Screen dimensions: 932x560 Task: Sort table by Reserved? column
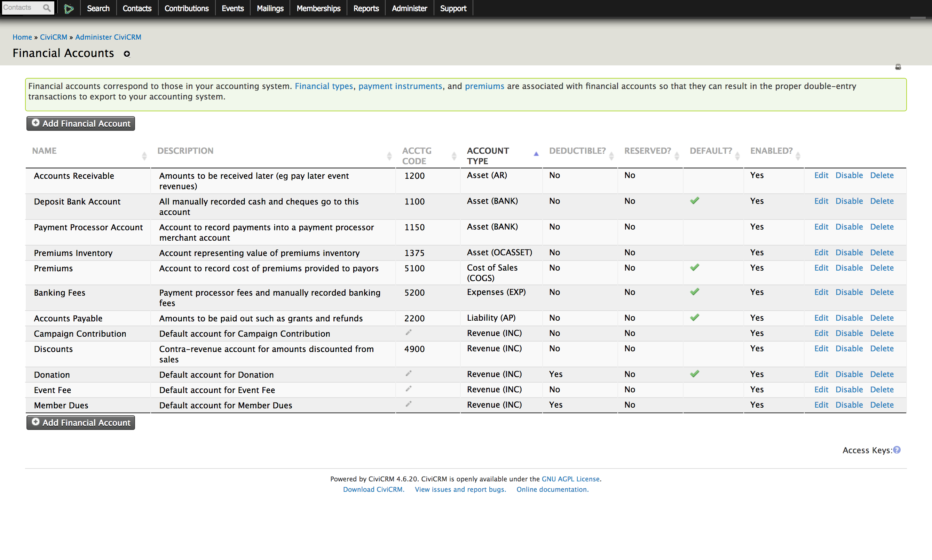point(650,155)
